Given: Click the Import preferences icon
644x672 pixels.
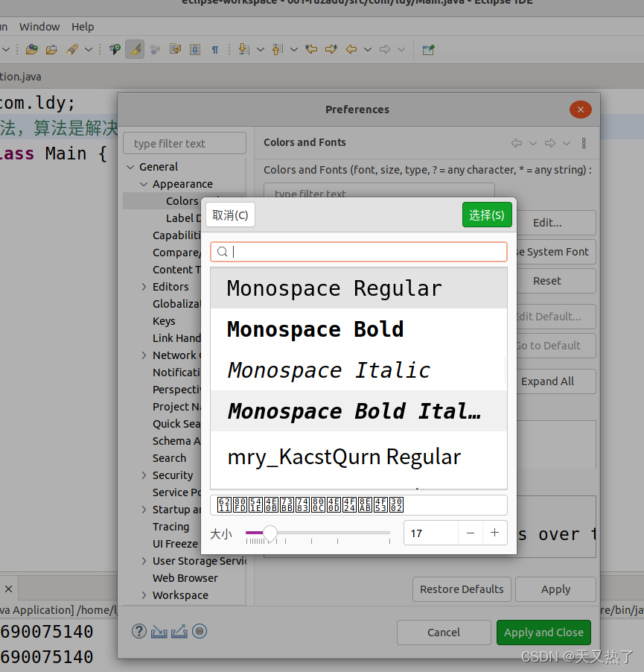Looking at the screenshot, I should (159, 632).
